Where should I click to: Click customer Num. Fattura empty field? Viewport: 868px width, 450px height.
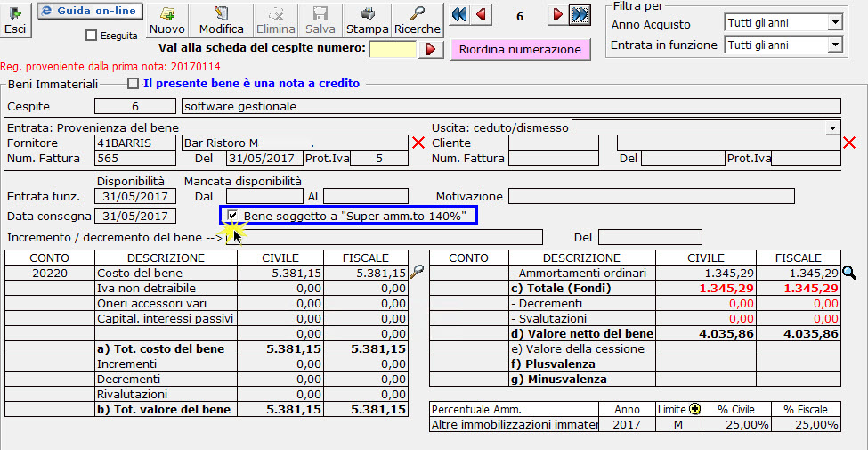click(553, 159)
